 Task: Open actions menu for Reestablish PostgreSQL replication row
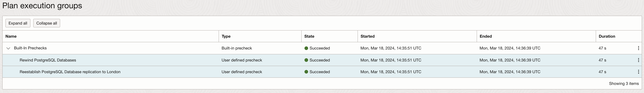click(638, 72)
